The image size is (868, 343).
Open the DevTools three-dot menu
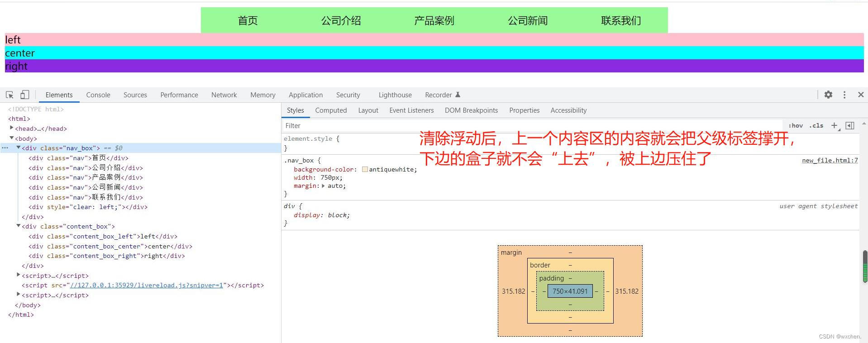(x=844, y=95)
